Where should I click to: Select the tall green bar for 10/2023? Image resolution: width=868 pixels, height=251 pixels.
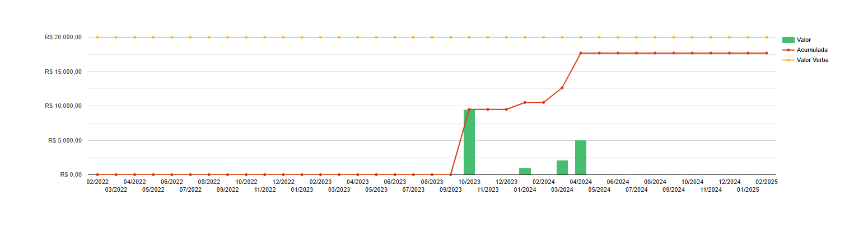469,142
